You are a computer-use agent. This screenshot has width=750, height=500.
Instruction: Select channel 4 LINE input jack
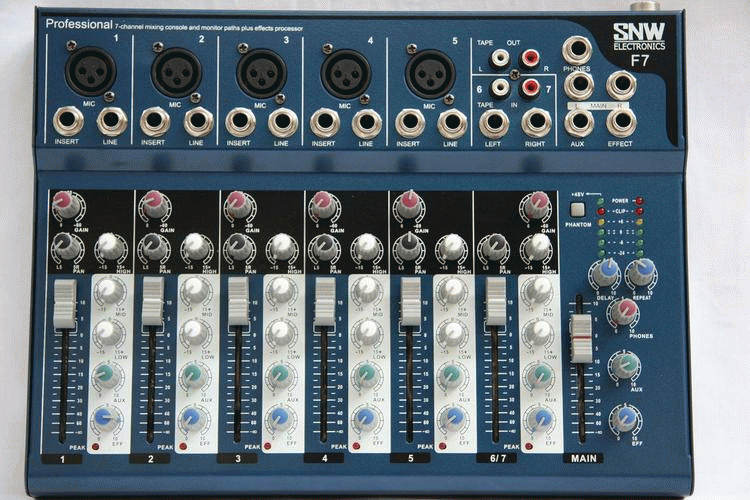pos(367,123)
